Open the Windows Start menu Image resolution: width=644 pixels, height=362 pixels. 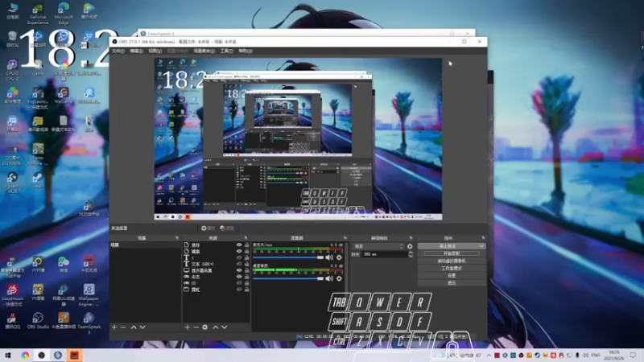[x=8, y=355]
